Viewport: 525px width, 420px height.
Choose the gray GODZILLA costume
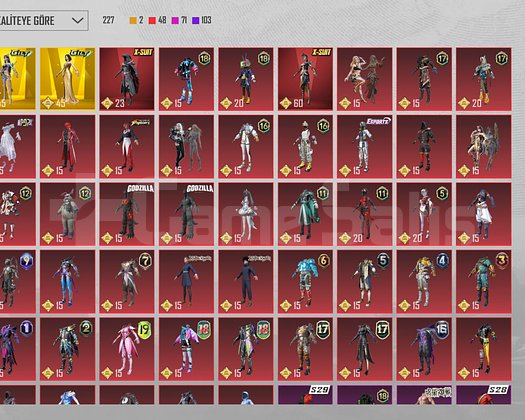(186, 214)
